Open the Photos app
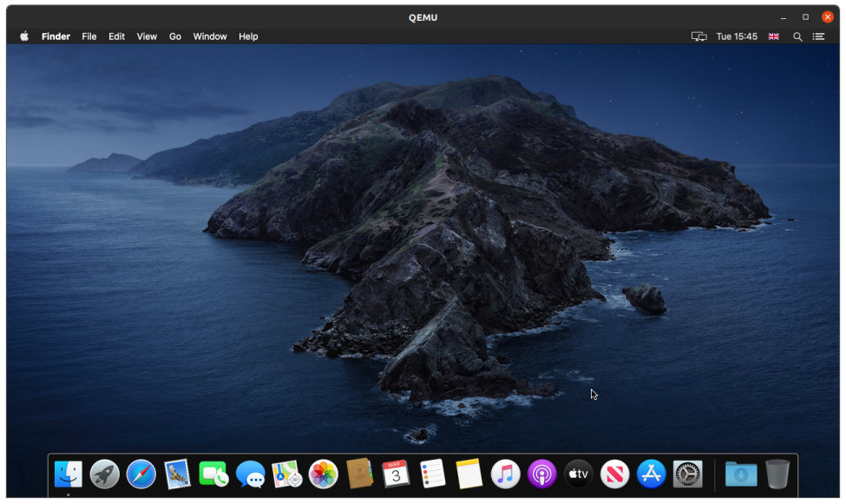The image size is (846, 504). click(324, 474)
